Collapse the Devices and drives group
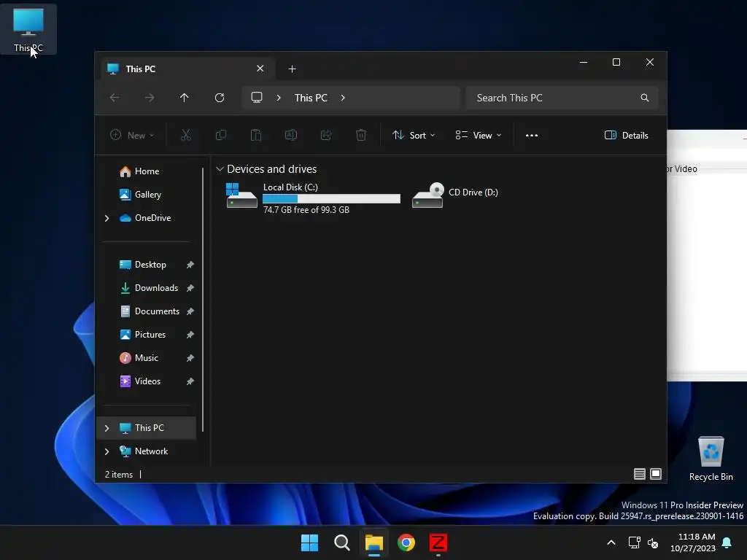Viewport: 747px width, 560px height. (220, 169)
